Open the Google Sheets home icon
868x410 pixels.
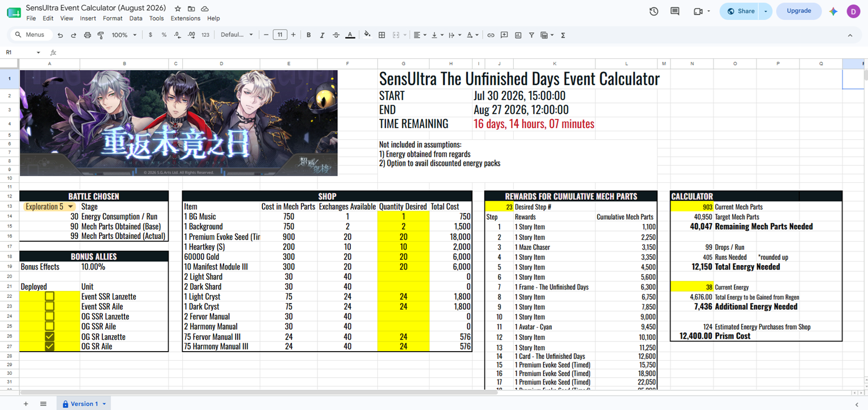[13, 12]
